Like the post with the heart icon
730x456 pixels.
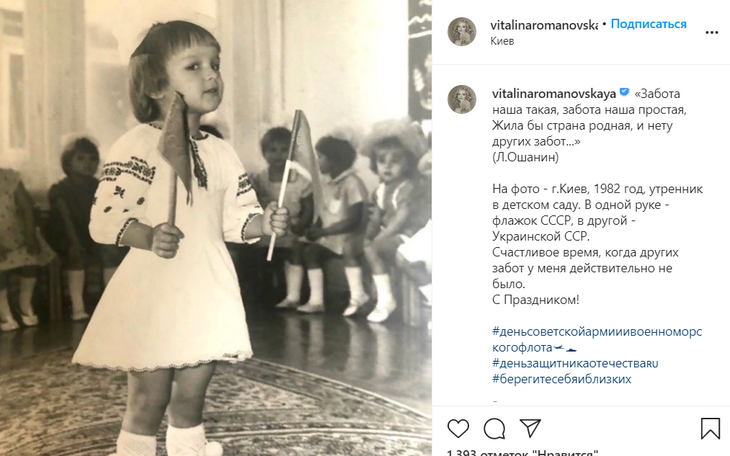point(458,428)
